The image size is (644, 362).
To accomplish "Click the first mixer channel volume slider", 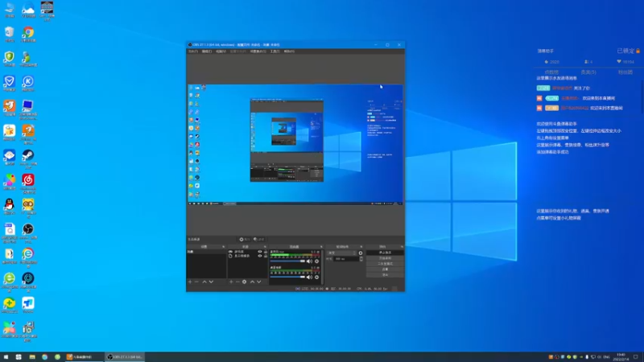I will point(287,261).
